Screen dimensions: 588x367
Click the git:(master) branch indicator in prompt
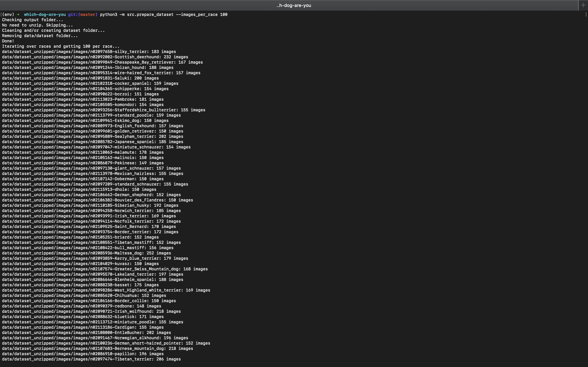(x=83, y=14)
